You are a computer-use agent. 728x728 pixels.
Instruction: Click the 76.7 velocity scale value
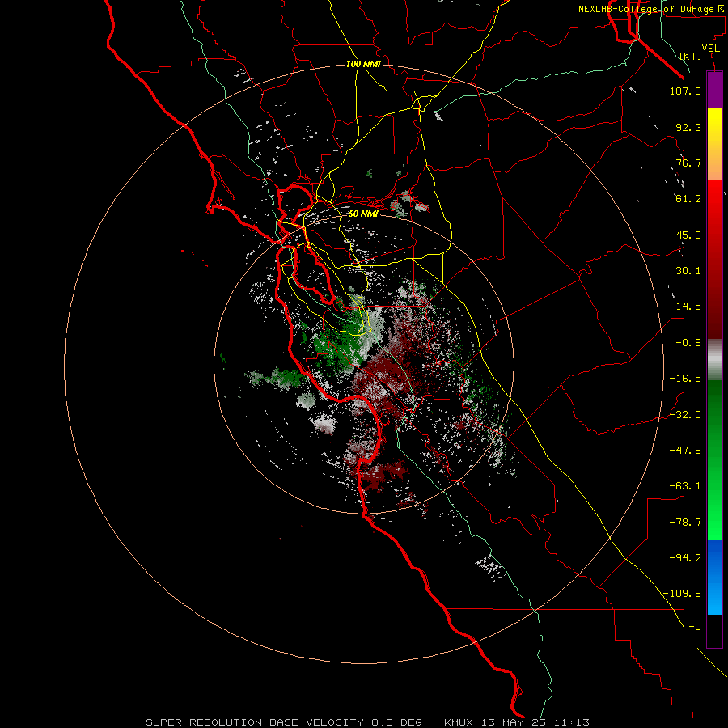pos(688,163)
